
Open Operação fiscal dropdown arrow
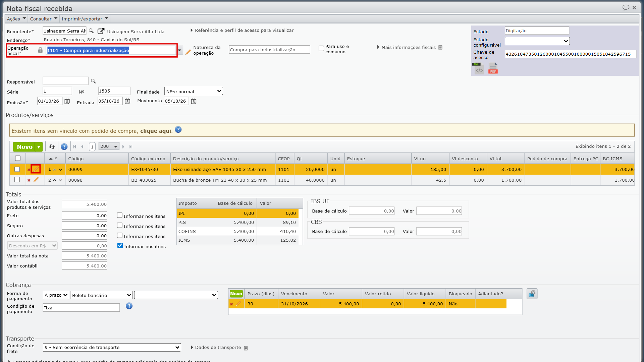point(180,50)
